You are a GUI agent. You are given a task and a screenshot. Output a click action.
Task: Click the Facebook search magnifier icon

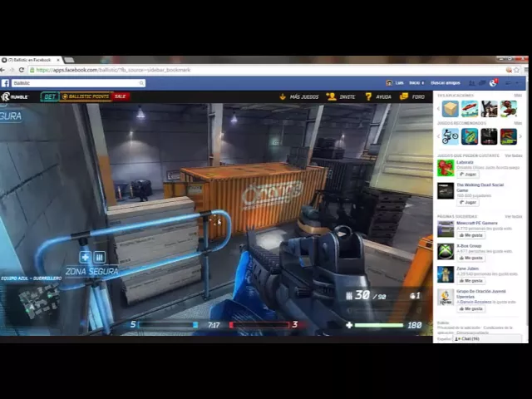pos(141,83)
